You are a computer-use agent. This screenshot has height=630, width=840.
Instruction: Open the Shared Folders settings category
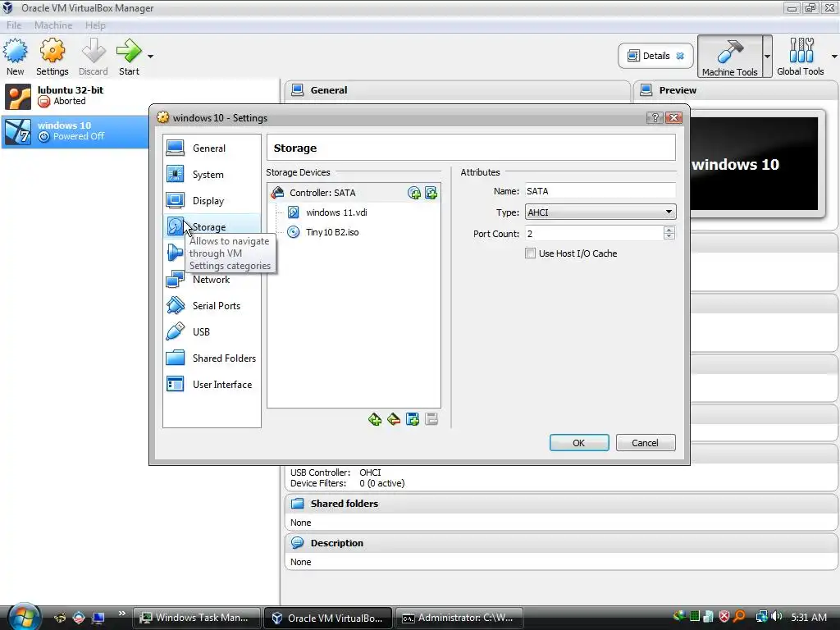click(x=212, y=358)
